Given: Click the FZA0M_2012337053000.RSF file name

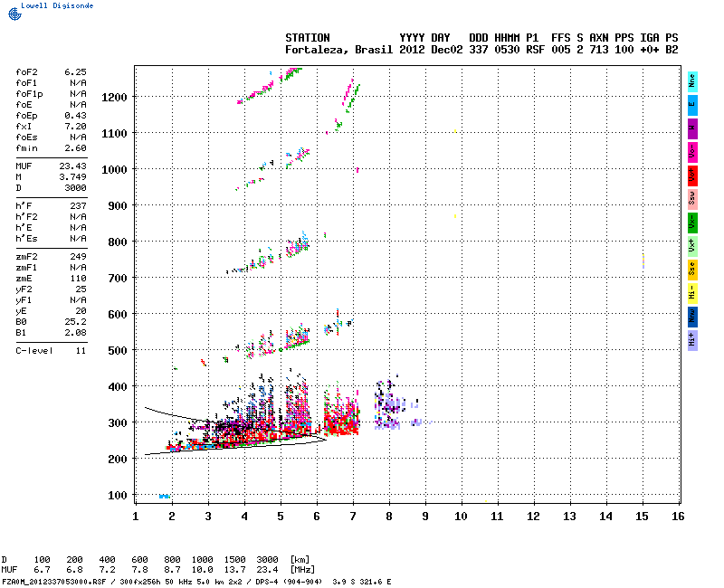Looking at the screenshot, I should 54,582.
